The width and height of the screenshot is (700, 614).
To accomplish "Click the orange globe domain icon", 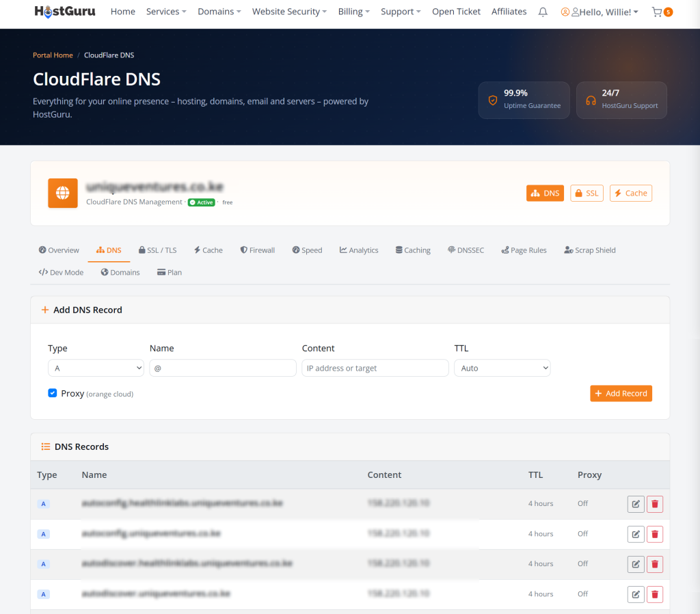I will coord(63,193).
